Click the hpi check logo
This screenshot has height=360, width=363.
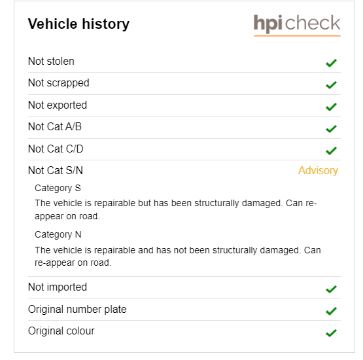pos(297,25)
